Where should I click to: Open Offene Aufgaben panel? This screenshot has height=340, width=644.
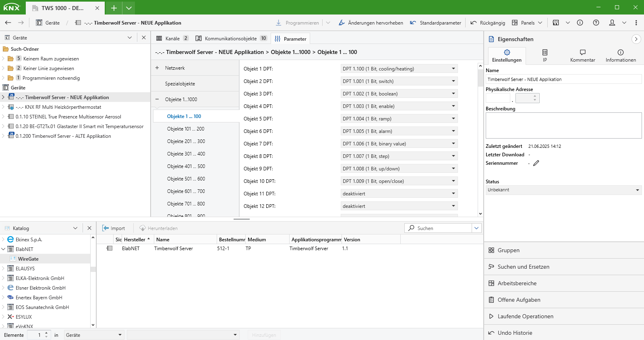564,300
